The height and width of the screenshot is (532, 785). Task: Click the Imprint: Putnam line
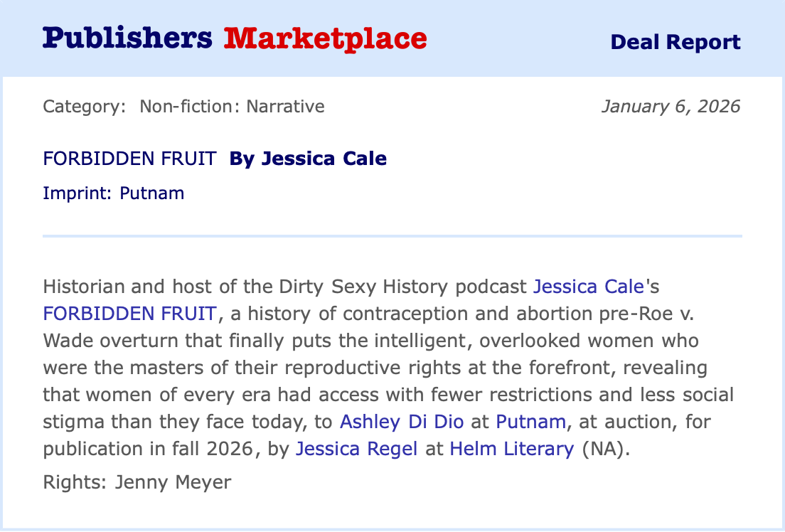114,193
